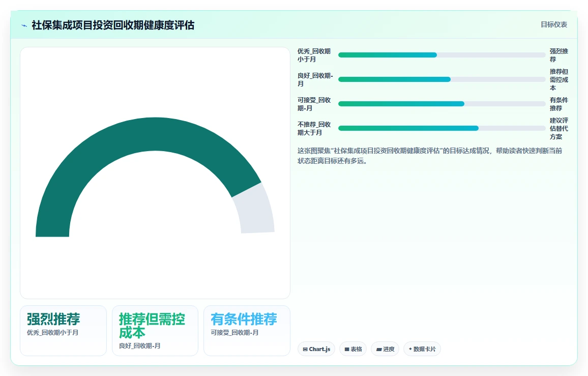Open the 有条件推荐 data card

coord(247,331)
